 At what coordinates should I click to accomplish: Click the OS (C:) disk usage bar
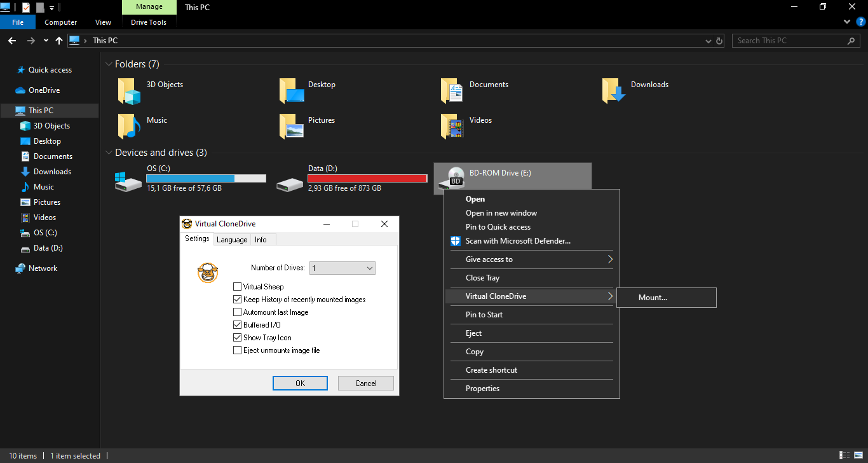[x=205, y=178]
